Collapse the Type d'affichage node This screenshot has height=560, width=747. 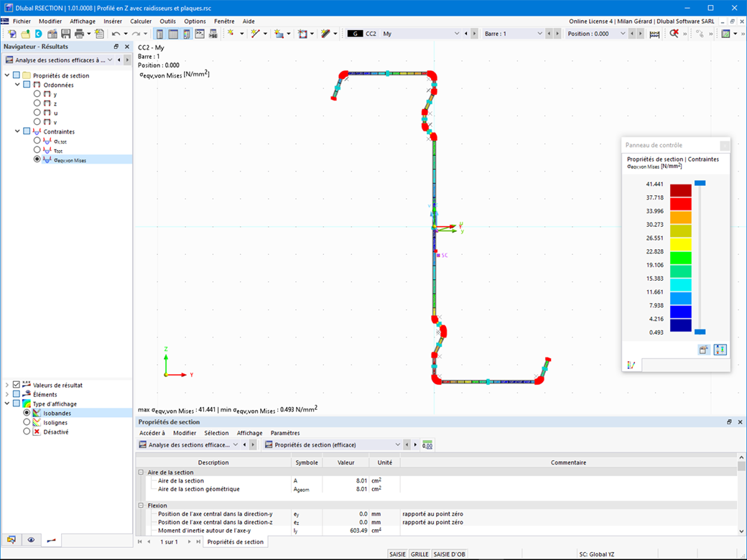[x=7, y=403]
